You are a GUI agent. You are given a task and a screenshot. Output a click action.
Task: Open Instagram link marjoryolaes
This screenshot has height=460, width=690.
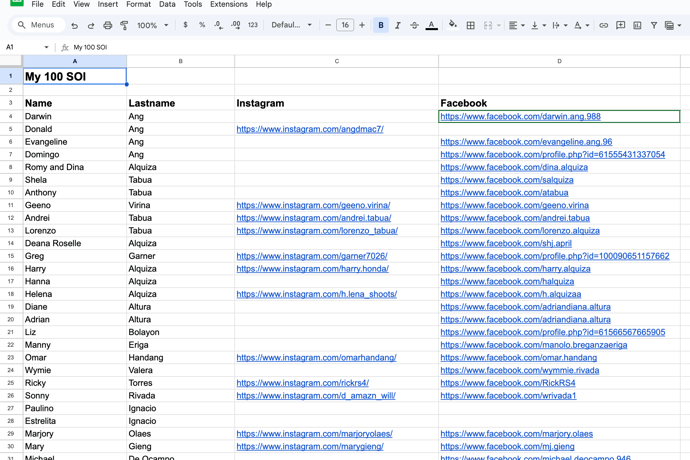pos(315,434)
